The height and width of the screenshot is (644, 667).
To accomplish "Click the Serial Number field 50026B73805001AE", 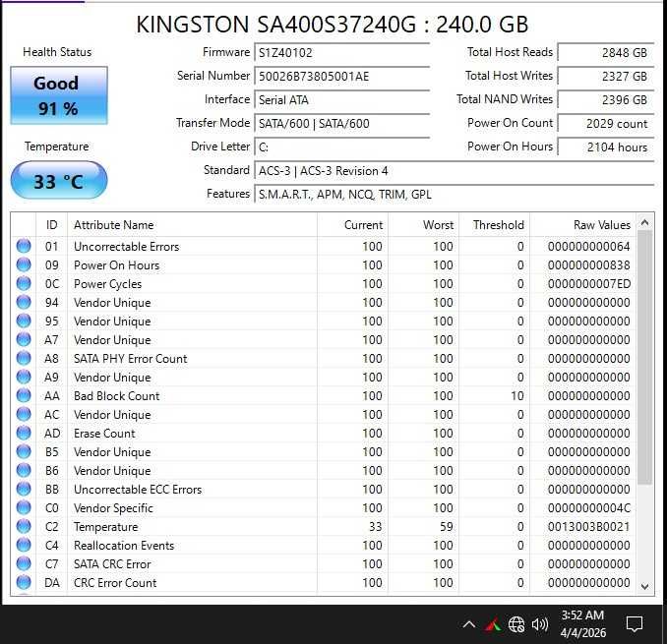I will click(x=342, y=77).
